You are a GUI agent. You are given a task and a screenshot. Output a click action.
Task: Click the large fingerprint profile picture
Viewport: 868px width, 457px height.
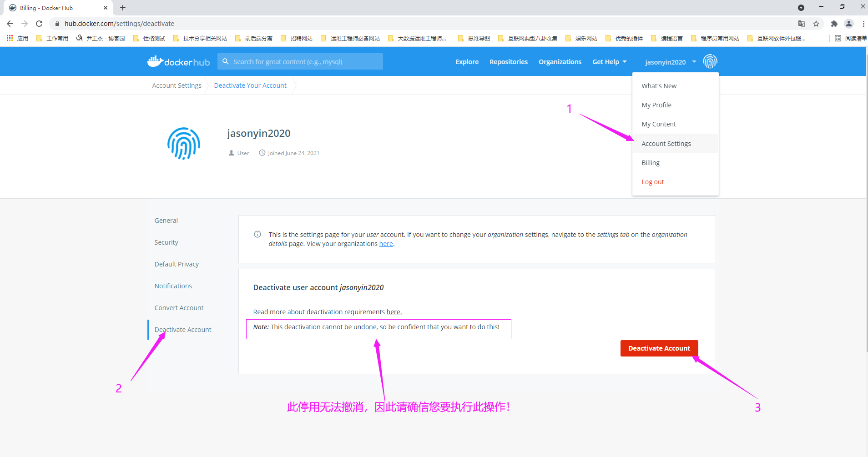tap(184, 144)
